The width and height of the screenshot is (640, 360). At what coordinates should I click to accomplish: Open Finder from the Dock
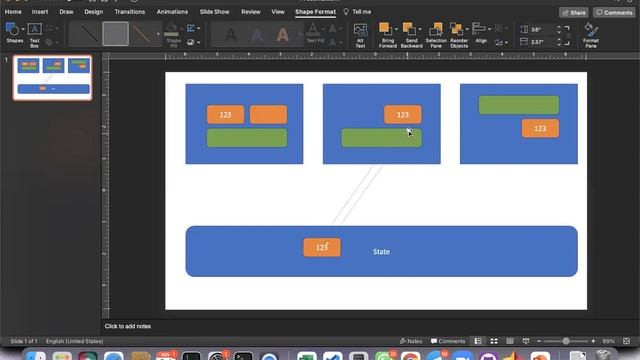pyautogui.click(x=36, y=356)
